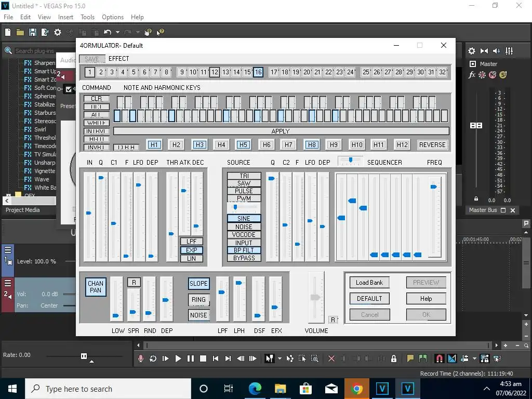Open the undo history dropdown arrow
The image size is (532, 399).
click(117, 32)
